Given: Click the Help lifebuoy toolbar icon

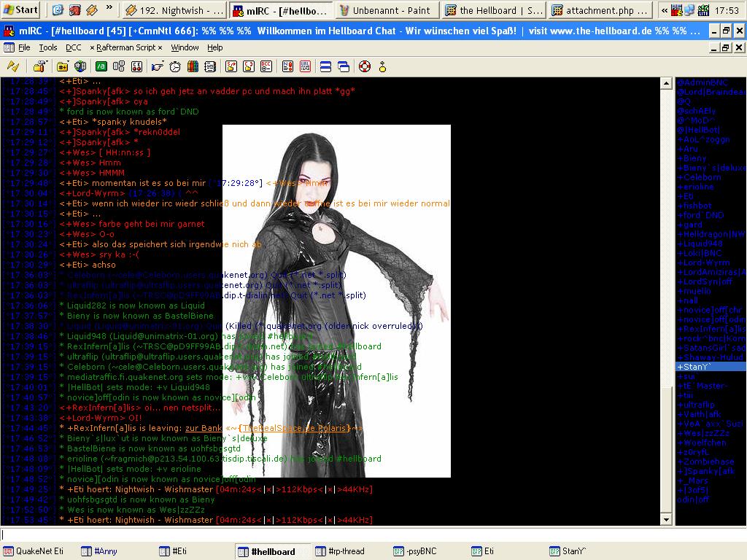Looking at the screenshot, I should (364, 66).
